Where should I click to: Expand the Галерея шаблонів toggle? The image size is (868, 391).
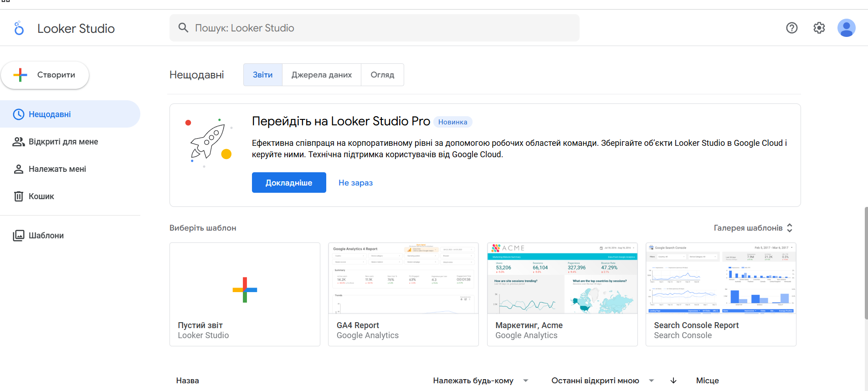[x=754, y=228]
